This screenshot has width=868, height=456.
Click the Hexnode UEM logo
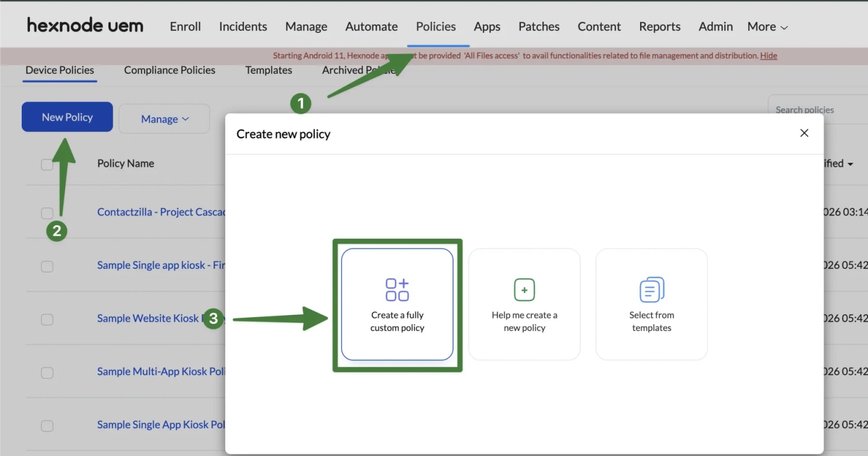[x=85, y=26]
